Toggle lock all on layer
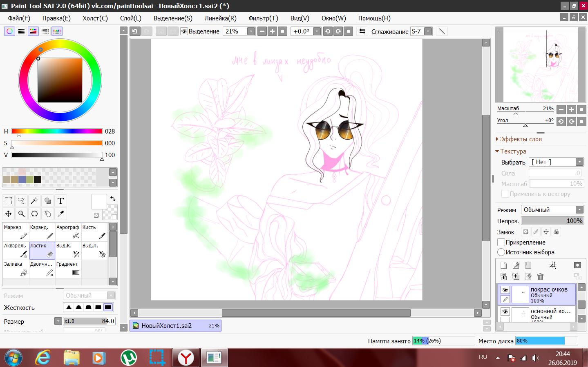588x367 pixels. [x=556, y=232]
